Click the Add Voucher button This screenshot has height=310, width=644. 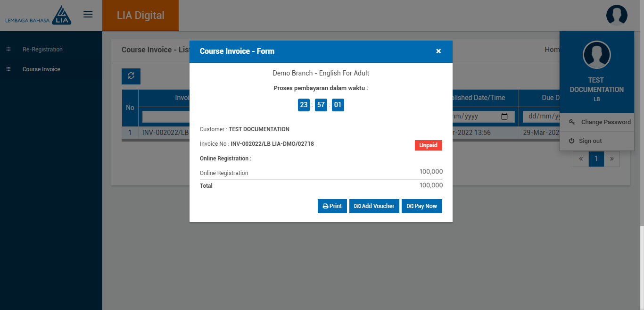374,206
